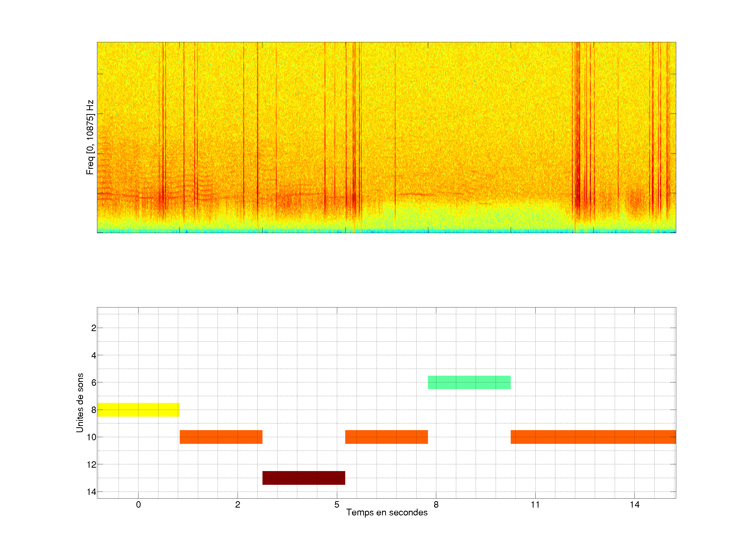747x560 pixels.
Task: Click the yellow bar at unit 8
Action: click(x=138, y=409)
